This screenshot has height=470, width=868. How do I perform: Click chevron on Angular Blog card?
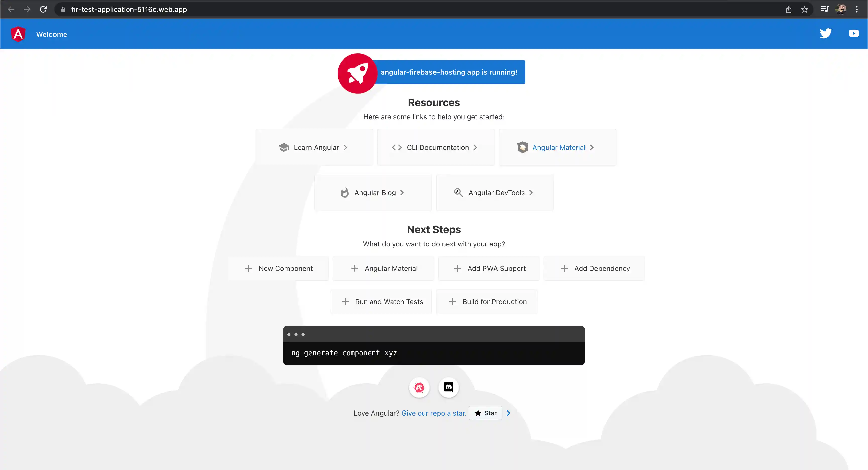pos(402,192)
